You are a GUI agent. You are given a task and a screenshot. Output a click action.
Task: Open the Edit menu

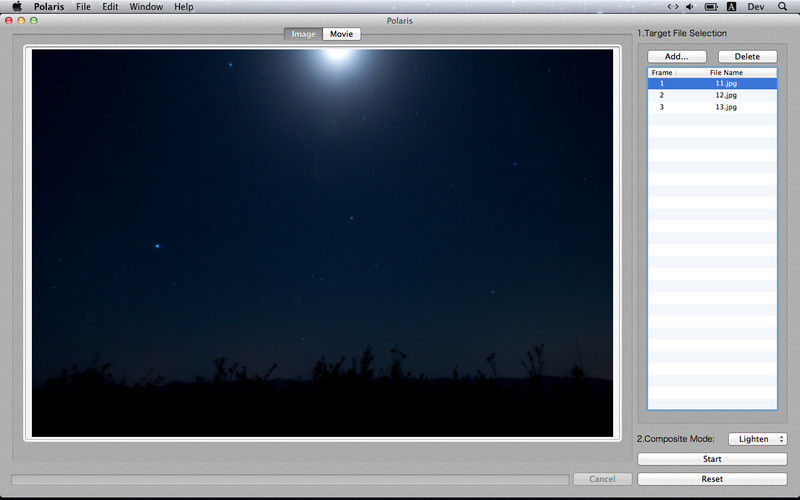(110, 7)
